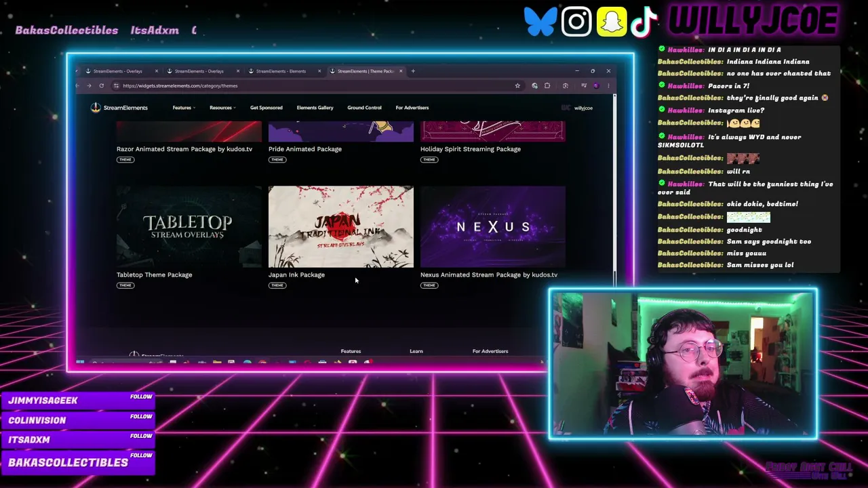Click FOLLOW next to JIMMYISAGEEK

pyautogui.click(x=141, y=396)
